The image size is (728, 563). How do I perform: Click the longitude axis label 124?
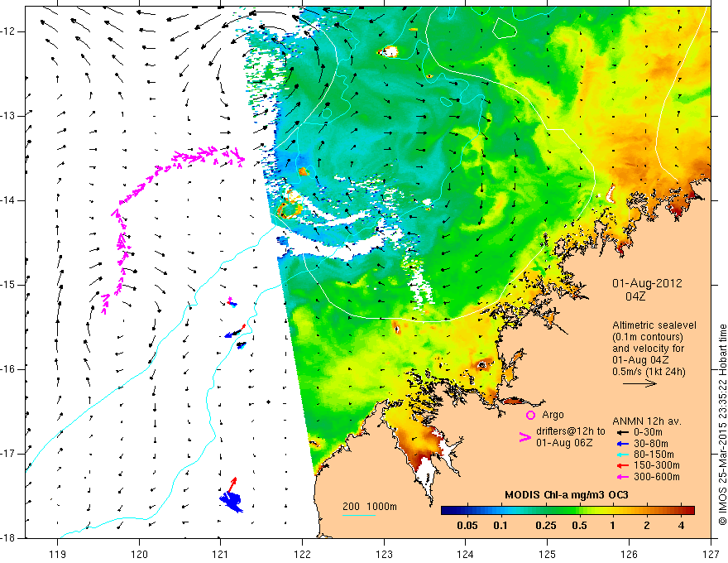pyautogui.click(x=466, y=554)
